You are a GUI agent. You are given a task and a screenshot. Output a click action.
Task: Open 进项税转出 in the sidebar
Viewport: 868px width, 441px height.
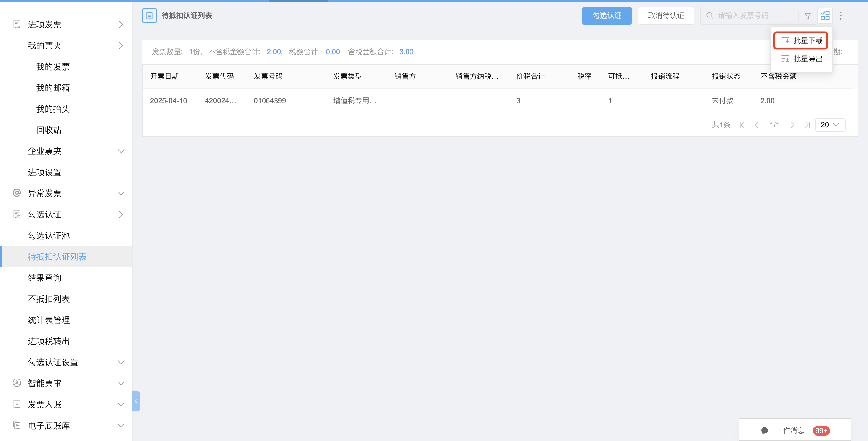click(49, 341)
